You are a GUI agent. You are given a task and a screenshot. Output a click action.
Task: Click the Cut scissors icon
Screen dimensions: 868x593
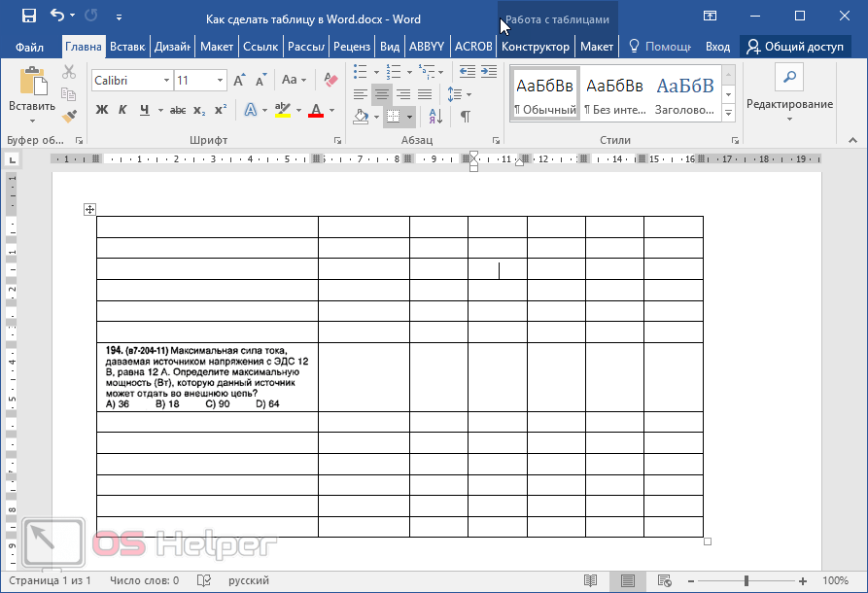(69, 72)
